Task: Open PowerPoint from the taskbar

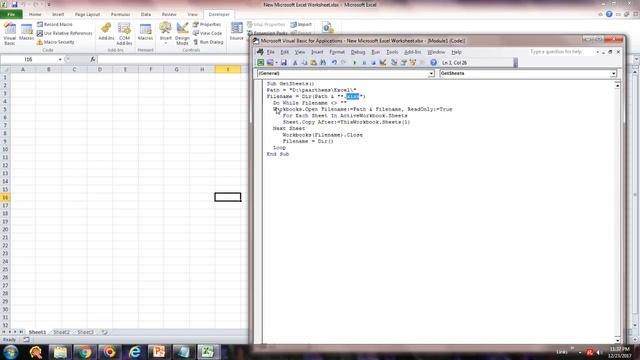Action: click(x=159, y=352)
